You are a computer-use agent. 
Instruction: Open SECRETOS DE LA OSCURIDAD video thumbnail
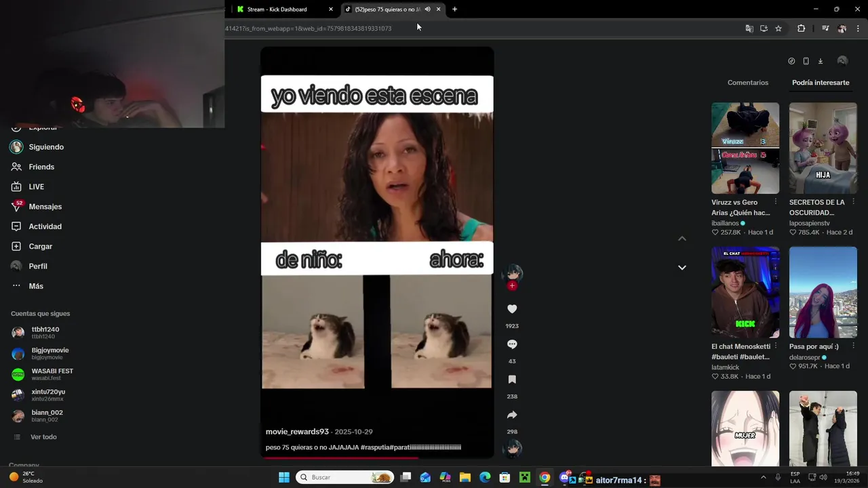click(823, 148)
